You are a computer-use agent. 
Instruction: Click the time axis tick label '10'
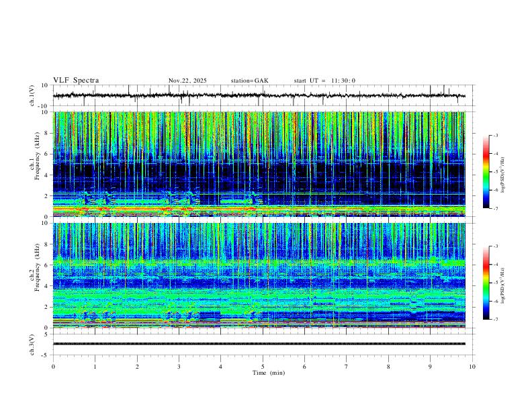pyautogui.click(x=472, y=367)
